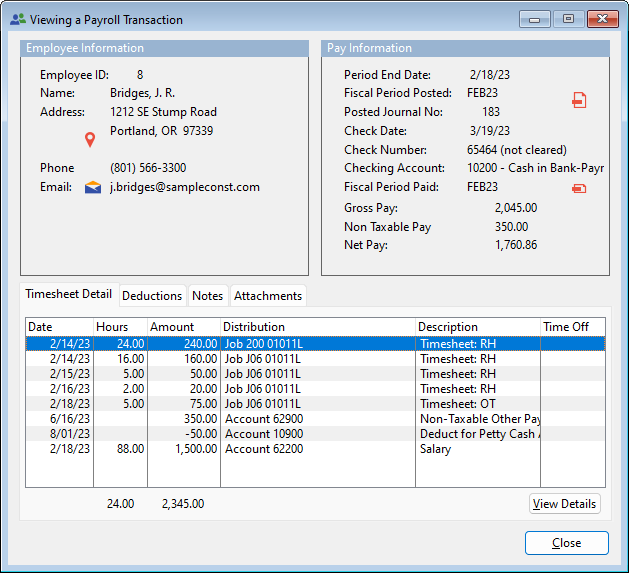Show the Timesheet Detail tab
Image resolution: width=629 pixels, height=573 pixels.
click(x=68, y=295)
